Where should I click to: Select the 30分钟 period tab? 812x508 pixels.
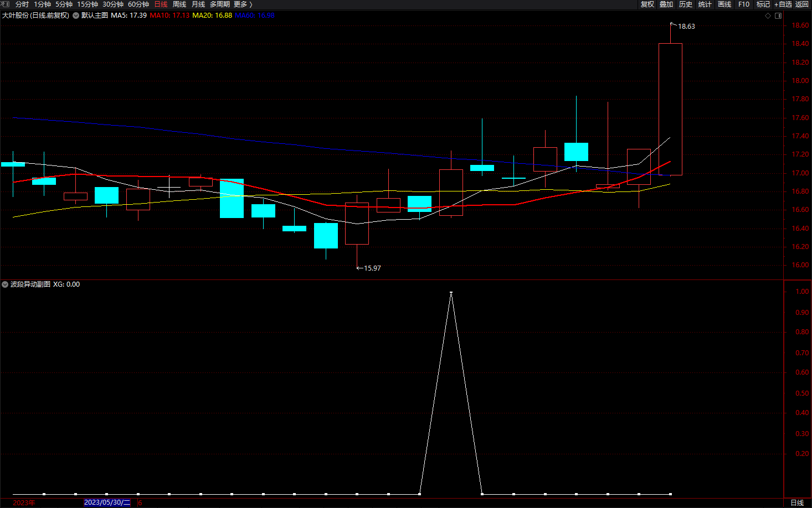point(113,4)
